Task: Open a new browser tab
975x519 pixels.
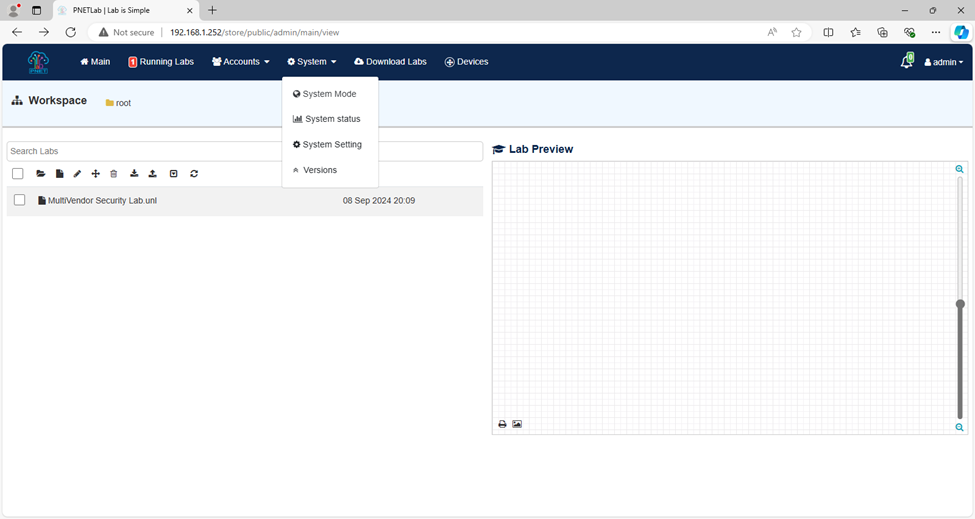Action: pyautogui.click(x=212, y=10)
